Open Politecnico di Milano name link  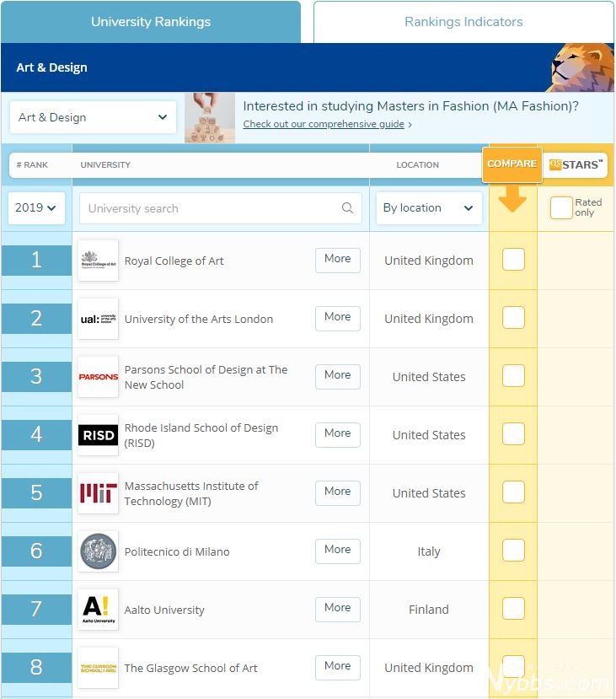177,552
